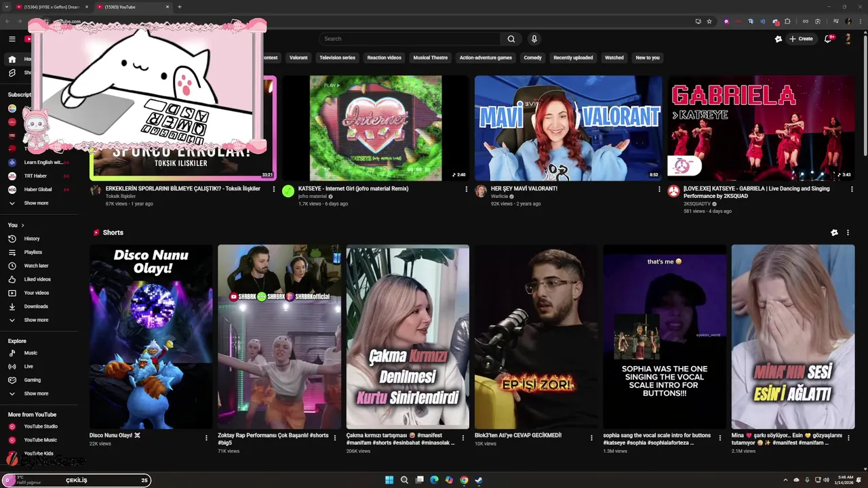Select the Valorant filter chip
The height and width of the screenshot is (488, 868).
(298, 58)
